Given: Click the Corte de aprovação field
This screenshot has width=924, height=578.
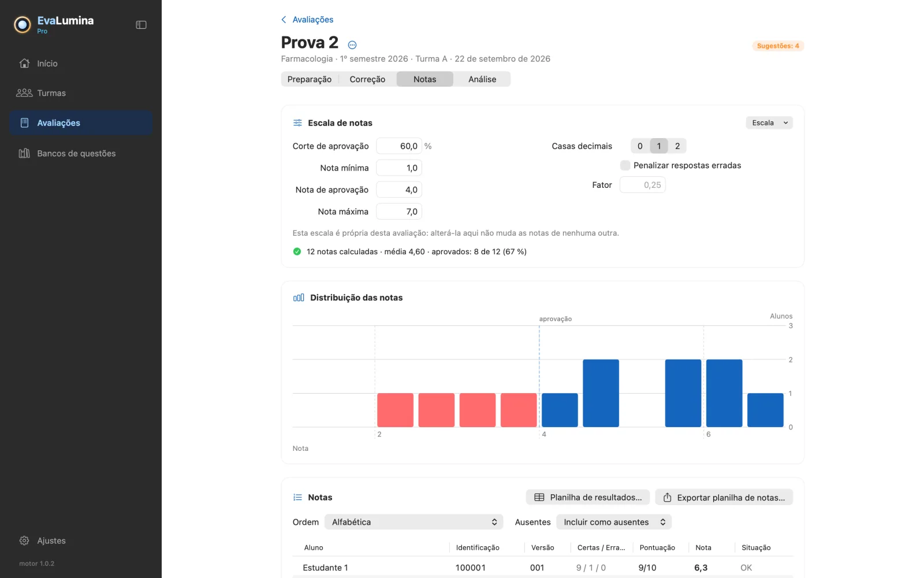Looking at the screenshot, I should tap(399, 146).
